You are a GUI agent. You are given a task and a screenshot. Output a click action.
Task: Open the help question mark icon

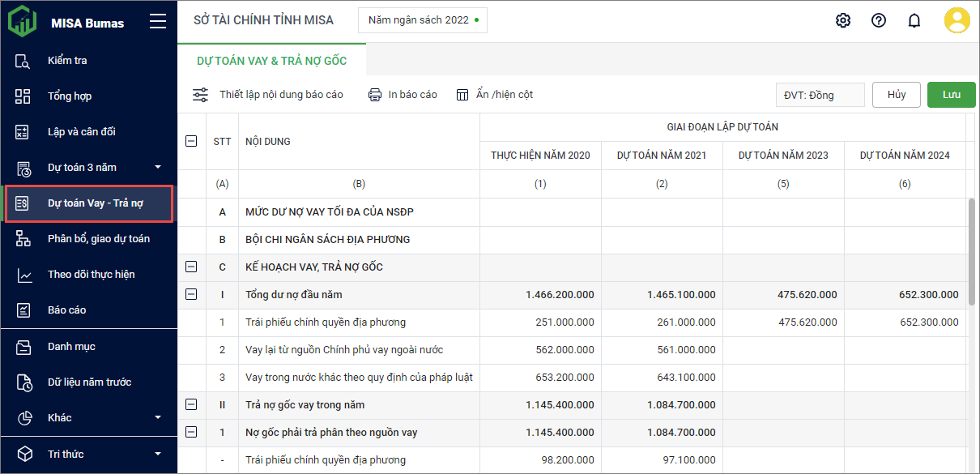click(x=879, y=20)
